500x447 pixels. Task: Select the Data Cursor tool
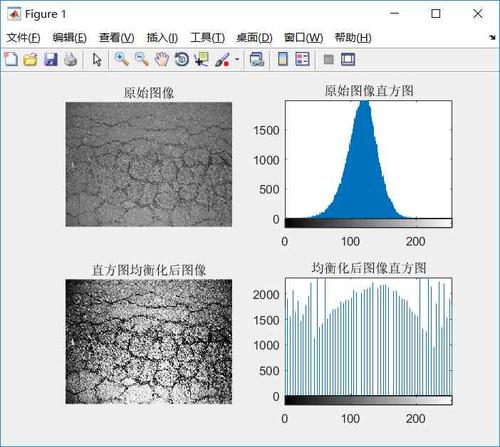tap(202, 60)
